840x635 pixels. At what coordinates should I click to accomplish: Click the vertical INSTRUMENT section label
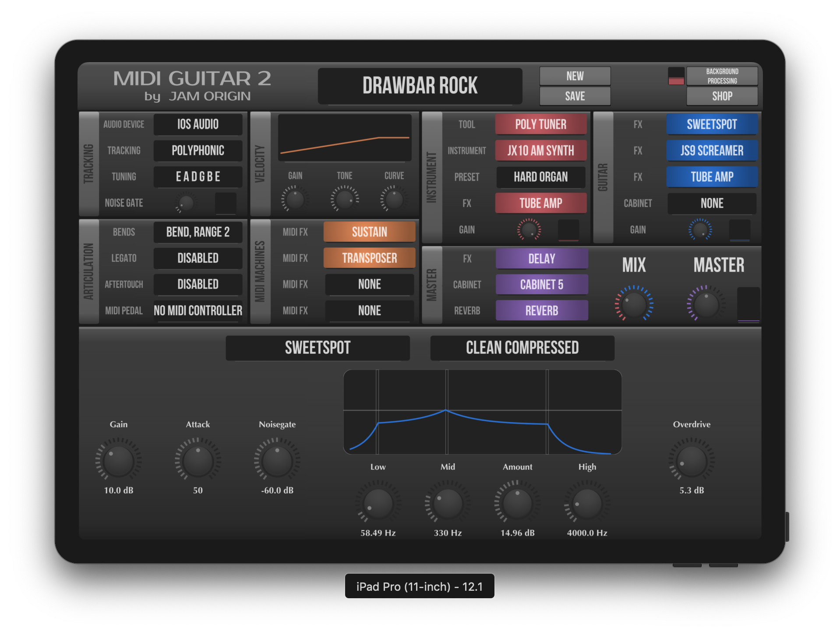[x=432, y=177]
